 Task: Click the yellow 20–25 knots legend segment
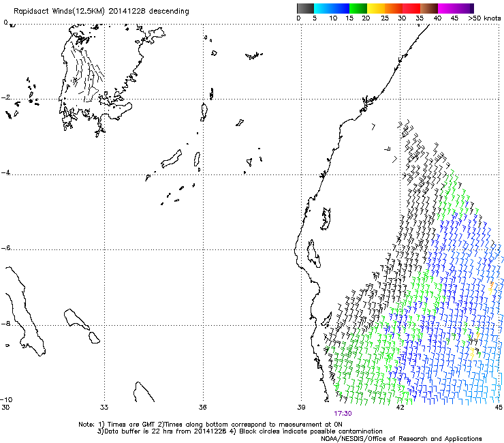[x=376, y=8]
